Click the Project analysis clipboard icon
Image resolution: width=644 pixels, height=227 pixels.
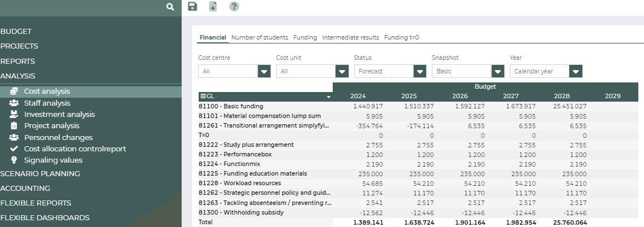pos(14,126)
